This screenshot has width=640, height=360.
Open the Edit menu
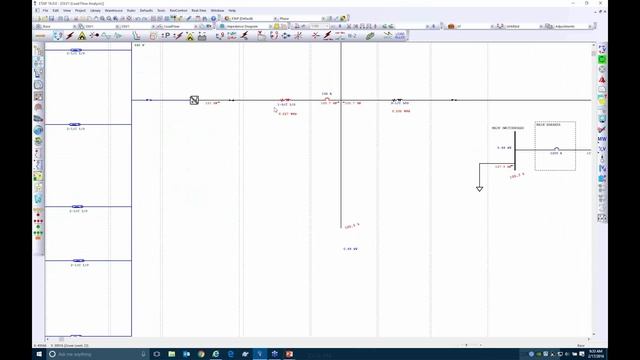tap(56, 11)
